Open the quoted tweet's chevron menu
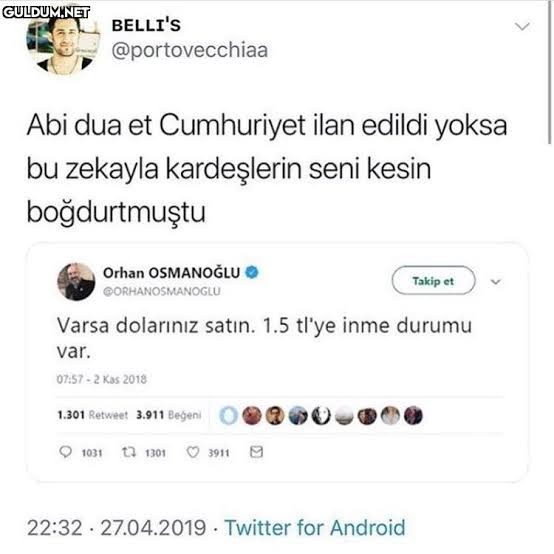The image size is (554, 554). [496, 282]
